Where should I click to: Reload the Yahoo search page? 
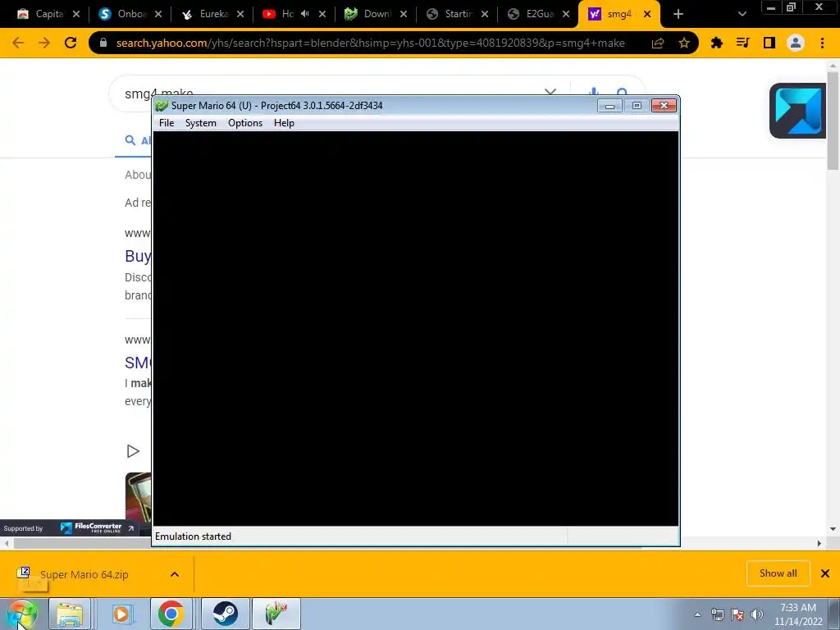tap(71, 43)
